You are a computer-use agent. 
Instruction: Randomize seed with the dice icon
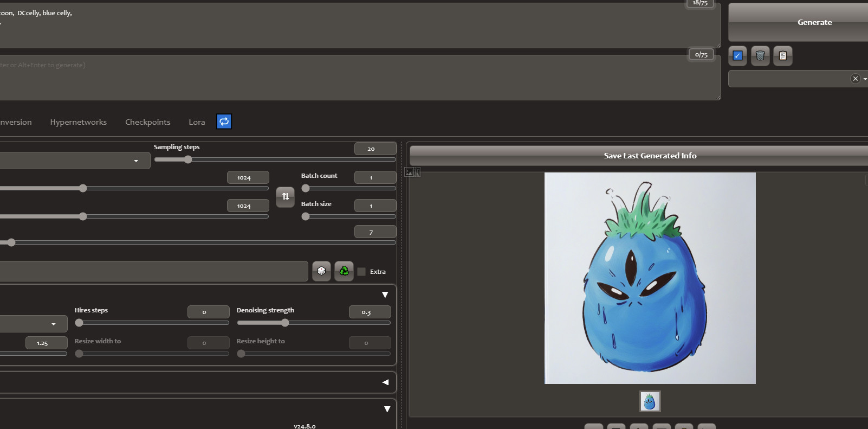pos(321,271)
